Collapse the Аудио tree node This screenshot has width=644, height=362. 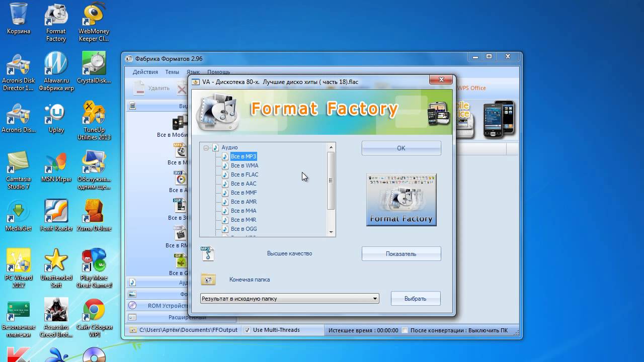tap(206, 147)
